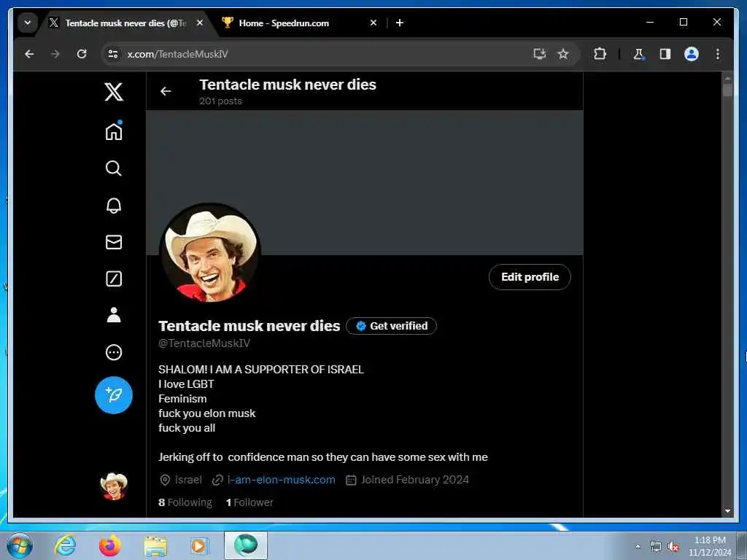
Task: Open Messages envelope icon
Action: 113,242
